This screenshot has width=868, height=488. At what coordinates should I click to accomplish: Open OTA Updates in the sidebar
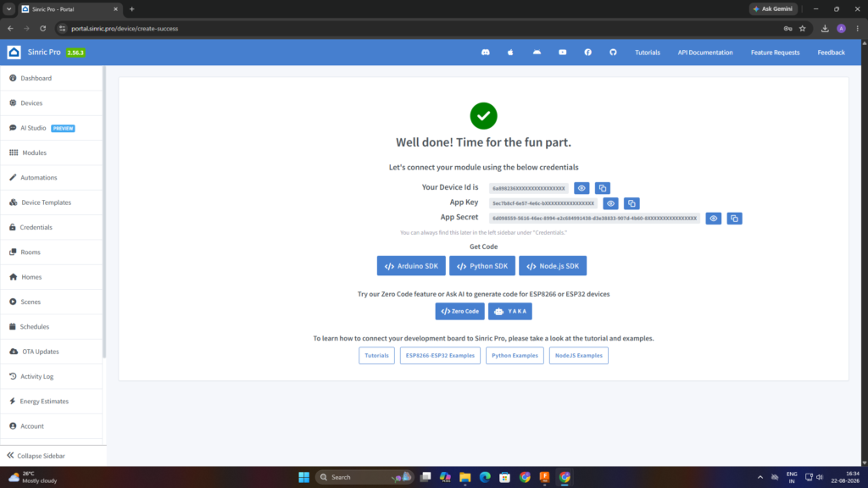click(52, 352)
